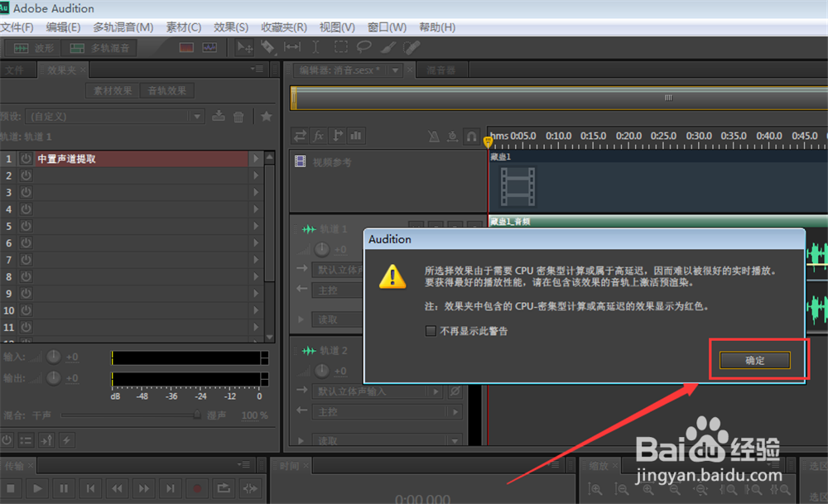
Task: Open the 帮助(H) menu
Action: pos(437,27)
